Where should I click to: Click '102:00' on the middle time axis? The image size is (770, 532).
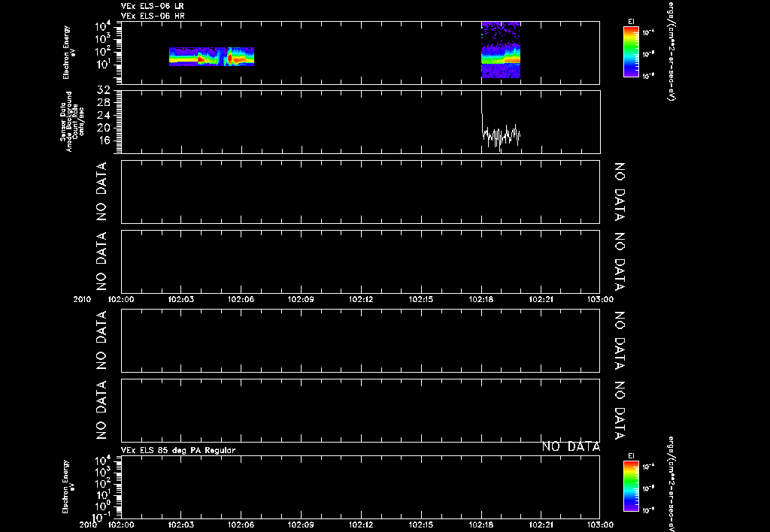[121, 299]
